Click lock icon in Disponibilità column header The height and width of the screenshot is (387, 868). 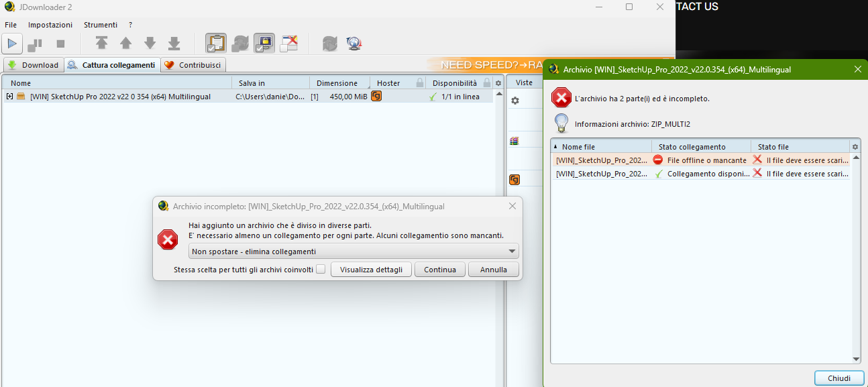click(x=487, y=83)
